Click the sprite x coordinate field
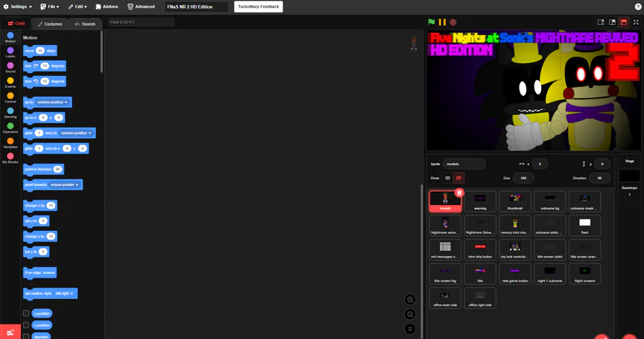The height and width of the screenshot is (339, 644). (x=540, y=164)
